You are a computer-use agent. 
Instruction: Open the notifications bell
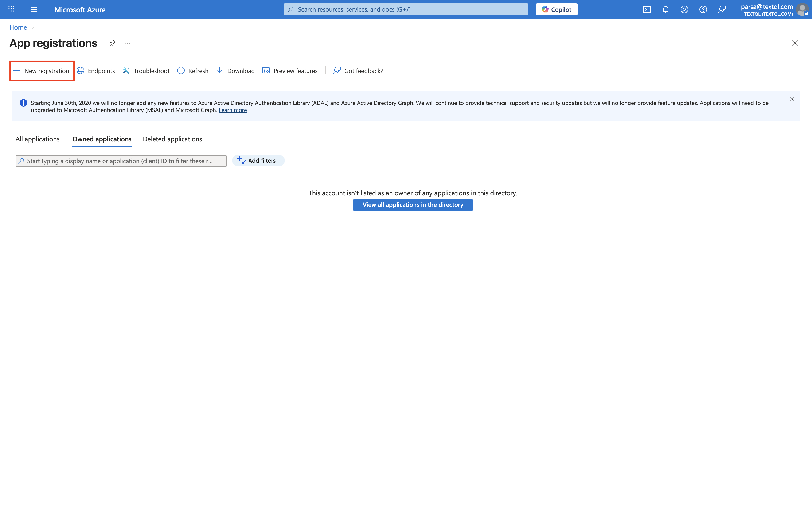(665, 9)
